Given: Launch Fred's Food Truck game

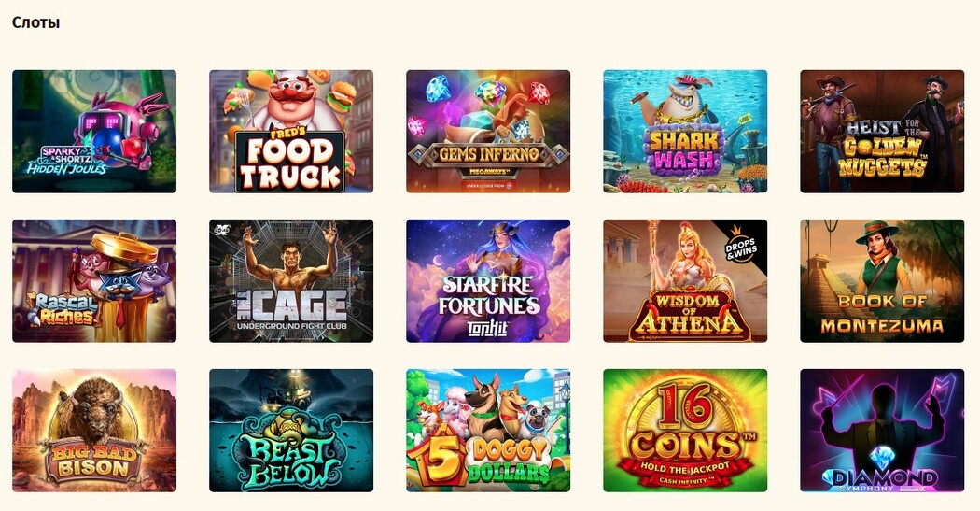Looking at the screenshot, I should pyautogui.click(x=291, y=132).
